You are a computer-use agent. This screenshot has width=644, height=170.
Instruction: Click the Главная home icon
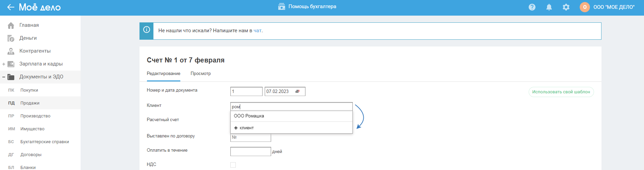[x=11, y=25]
